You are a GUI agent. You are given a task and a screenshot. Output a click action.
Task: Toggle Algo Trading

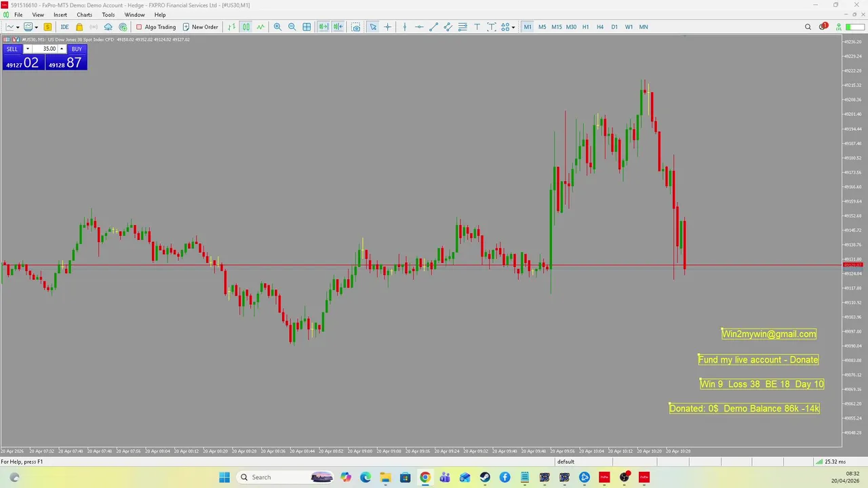(155, 27)
